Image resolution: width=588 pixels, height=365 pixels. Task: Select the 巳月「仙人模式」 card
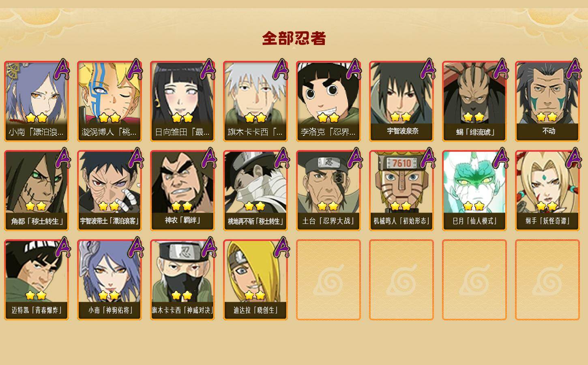(x=474, y=191)
